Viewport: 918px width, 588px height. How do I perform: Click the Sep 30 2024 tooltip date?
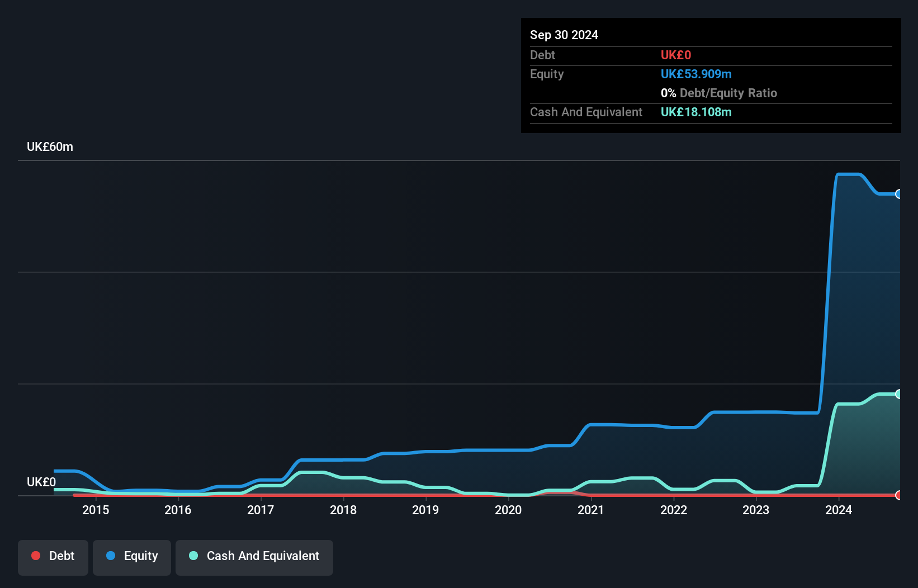pyautogui.click(x=564, y=35)
